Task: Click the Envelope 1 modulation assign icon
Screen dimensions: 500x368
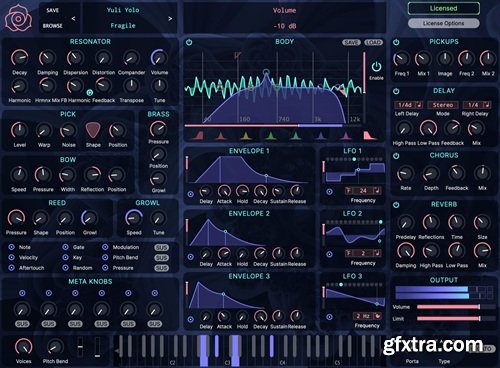Action: coord(190,194)
